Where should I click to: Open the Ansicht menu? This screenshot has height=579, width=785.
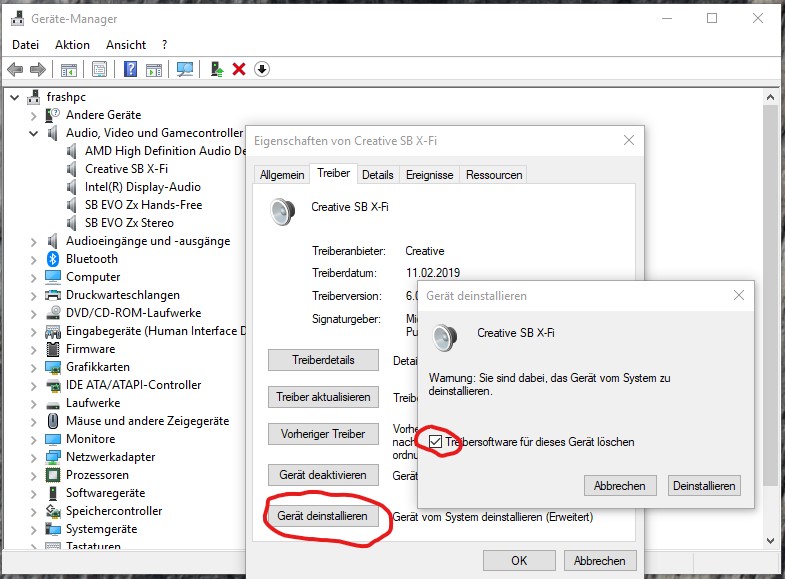126,45
